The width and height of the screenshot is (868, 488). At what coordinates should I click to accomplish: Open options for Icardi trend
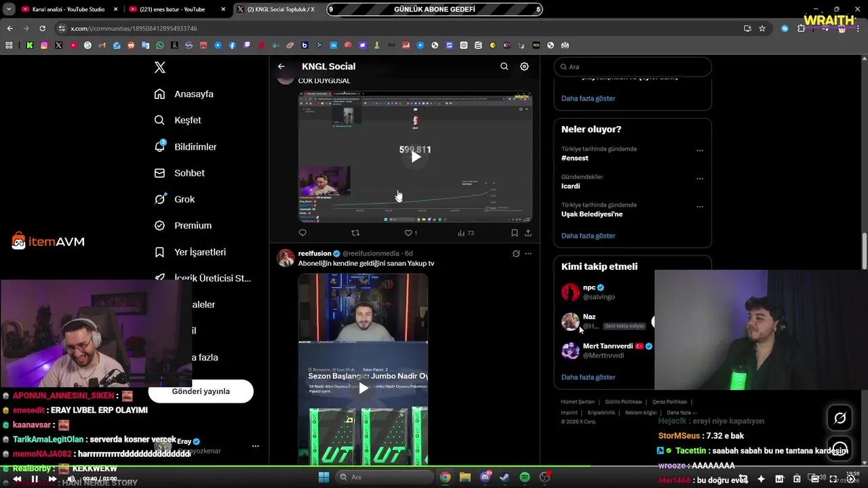pyautogui.click(x=700, y=178)
